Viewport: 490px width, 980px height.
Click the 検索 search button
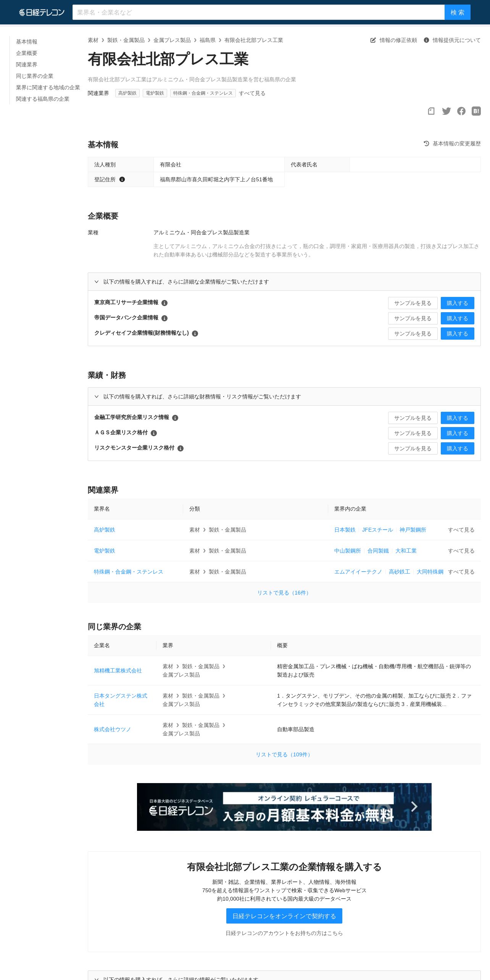tap(458, 12)
